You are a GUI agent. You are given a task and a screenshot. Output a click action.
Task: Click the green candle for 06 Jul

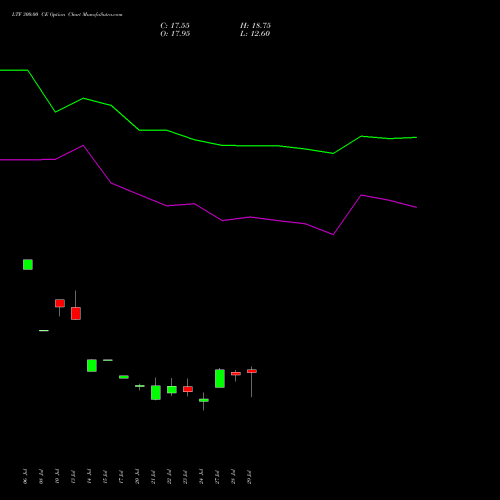point(28,265)
